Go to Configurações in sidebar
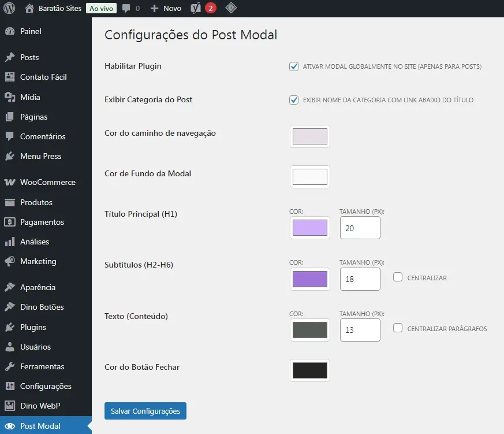The width and height of the screenshot is (504, 434). point(46,386)
